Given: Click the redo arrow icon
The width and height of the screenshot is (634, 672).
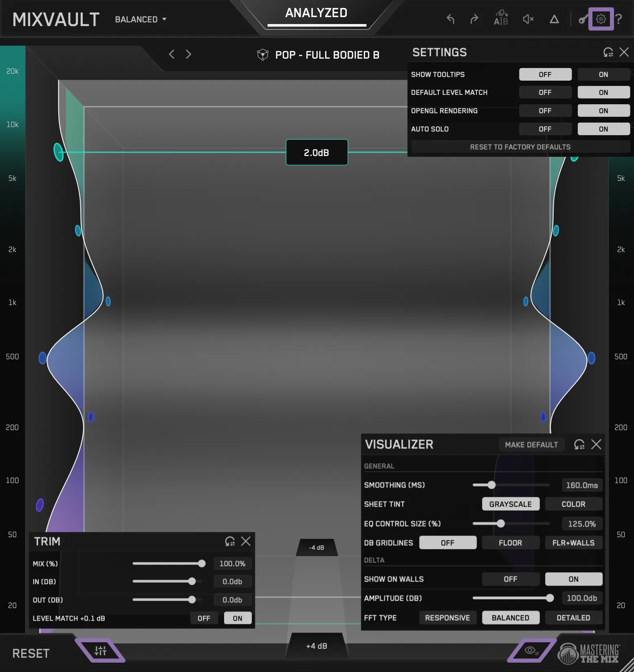Looking at the screenshot, I should click(474, 19).
